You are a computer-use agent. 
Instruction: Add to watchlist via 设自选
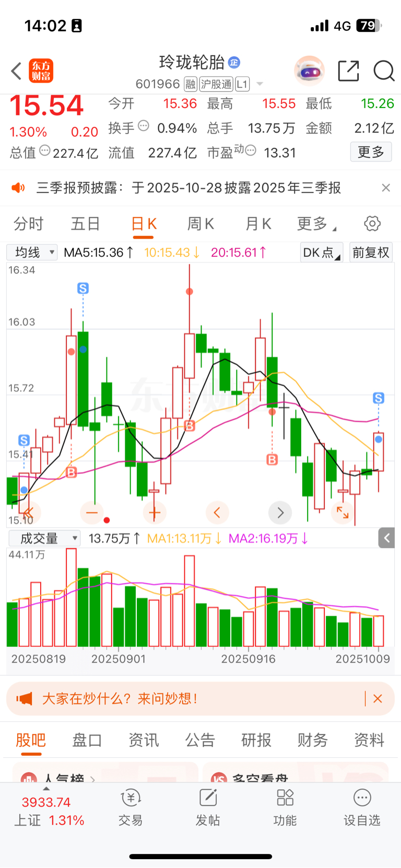362,808
